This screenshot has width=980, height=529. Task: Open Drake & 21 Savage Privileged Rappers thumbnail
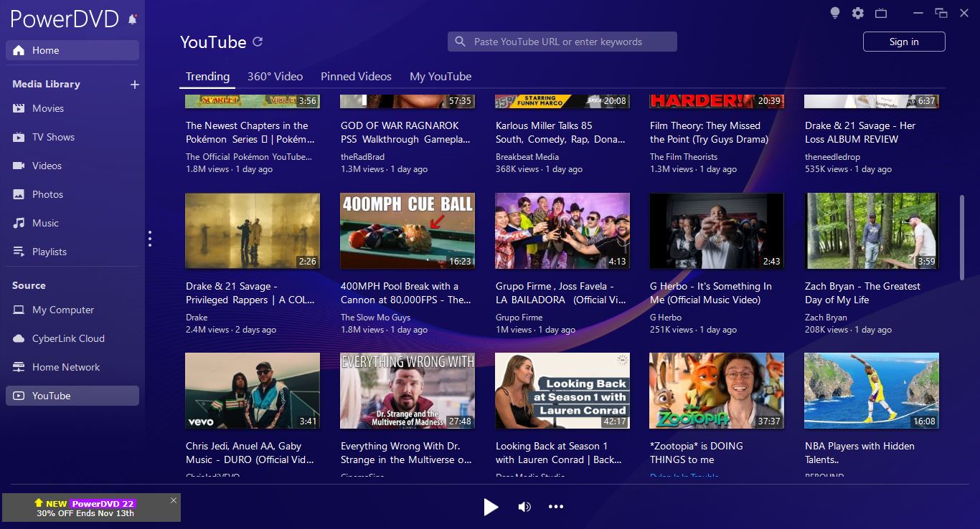point(253,231)
